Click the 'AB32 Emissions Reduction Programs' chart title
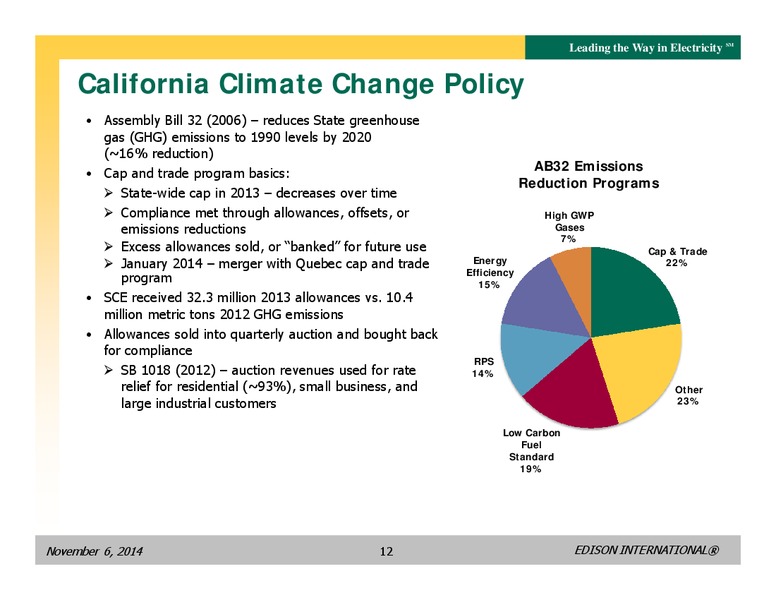Screen dimensions: 776x600 588,175
